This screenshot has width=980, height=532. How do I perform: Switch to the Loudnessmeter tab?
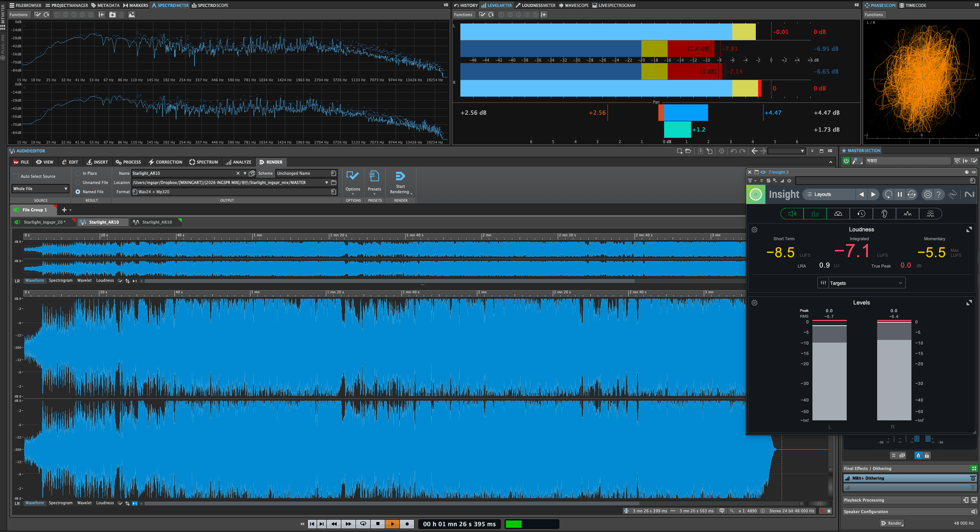[x=535, y=5]
